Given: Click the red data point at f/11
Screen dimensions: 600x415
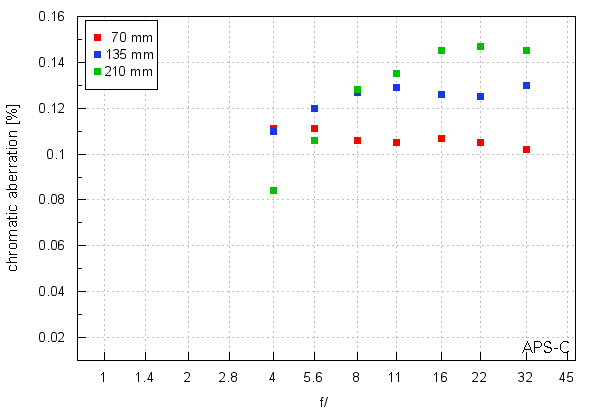Looking at the screenshot, I should click(x=396, y=142).
